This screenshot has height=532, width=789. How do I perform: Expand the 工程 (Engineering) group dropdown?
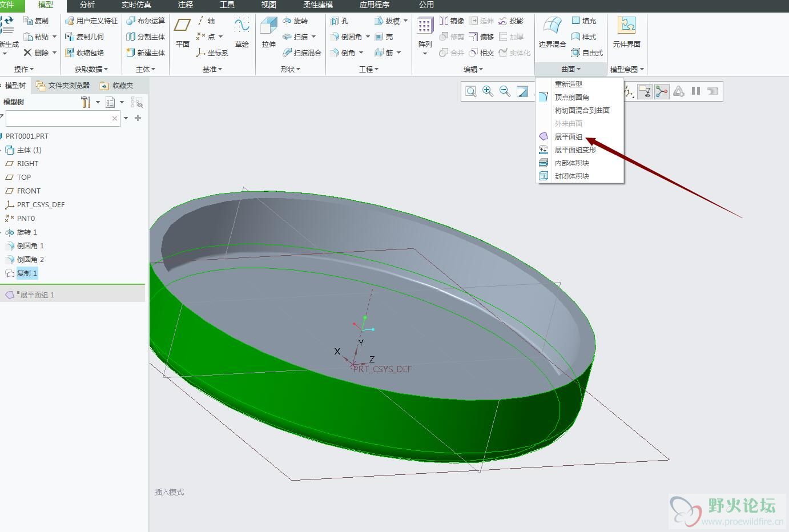tap(369, 69)
